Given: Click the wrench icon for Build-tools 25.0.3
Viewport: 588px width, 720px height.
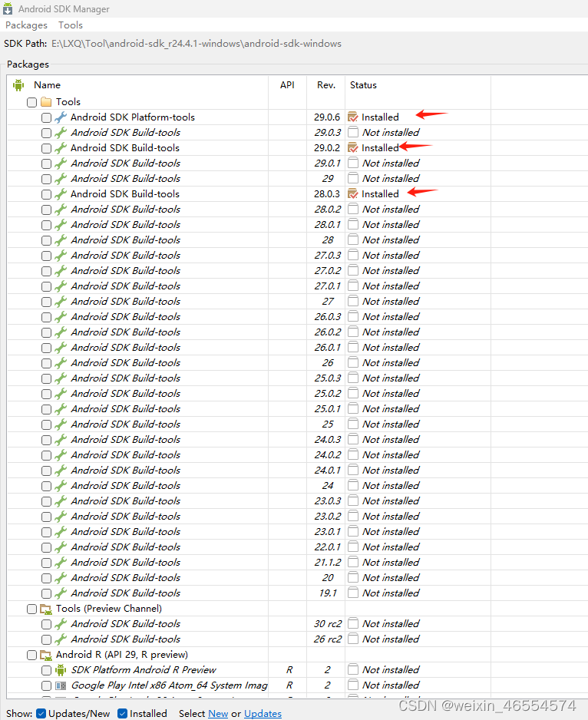Looking at the screenshot, I should click(x=60, y=378).
